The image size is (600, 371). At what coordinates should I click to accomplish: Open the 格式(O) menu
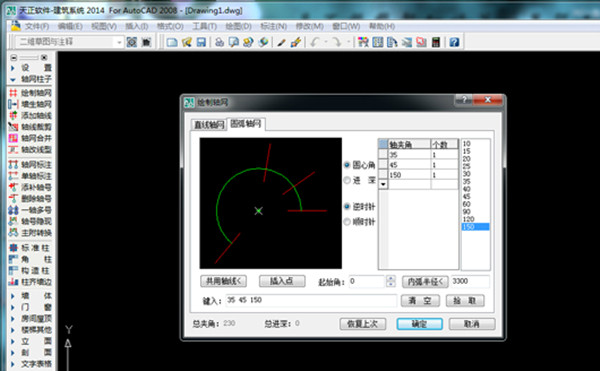point(170,26)
